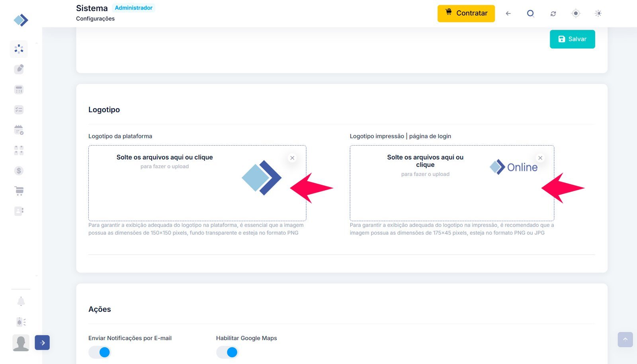This screenshot has width=637, height=364.
Task: Open the shopping cart sidebar item
Action: click(x=19, y=191)
